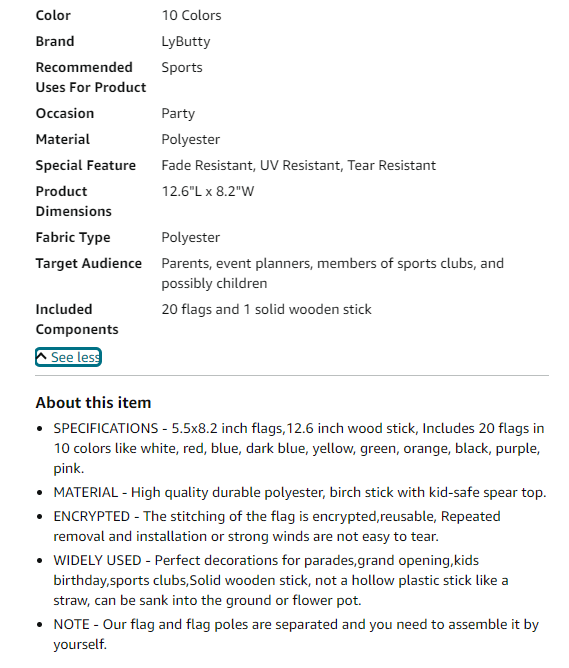Click the Recommended Uses value Sports

click(182, 68)
